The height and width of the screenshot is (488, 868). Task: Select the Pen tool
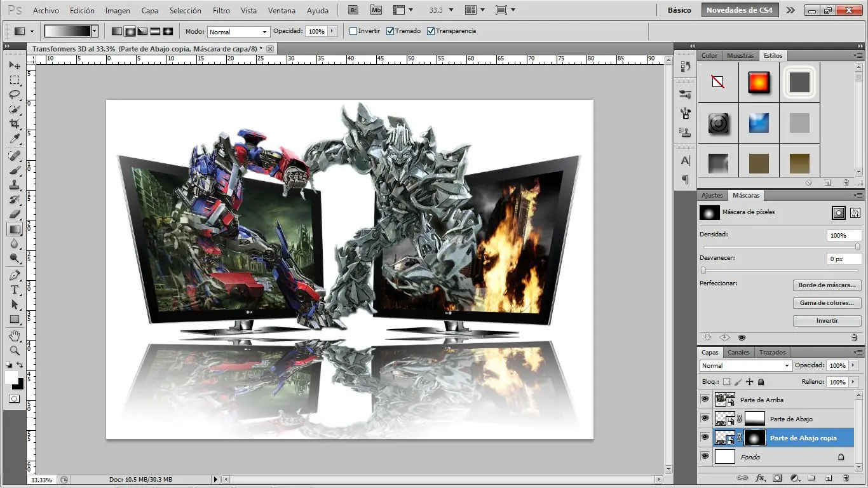15,275
